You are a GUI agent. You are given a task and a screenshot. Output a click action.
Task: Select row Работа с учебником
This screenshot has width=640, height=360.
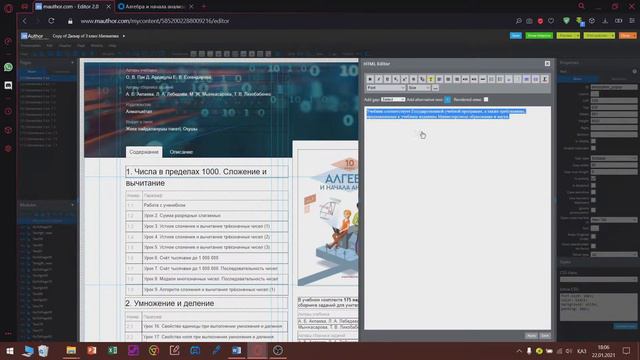(207, 205)
